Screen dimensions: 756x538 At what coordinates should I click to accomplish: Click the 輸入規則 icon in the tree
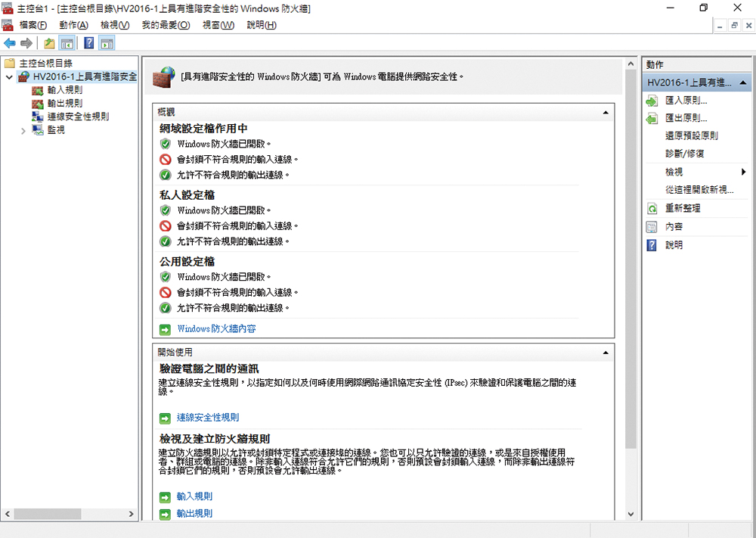tap(38, 90)
